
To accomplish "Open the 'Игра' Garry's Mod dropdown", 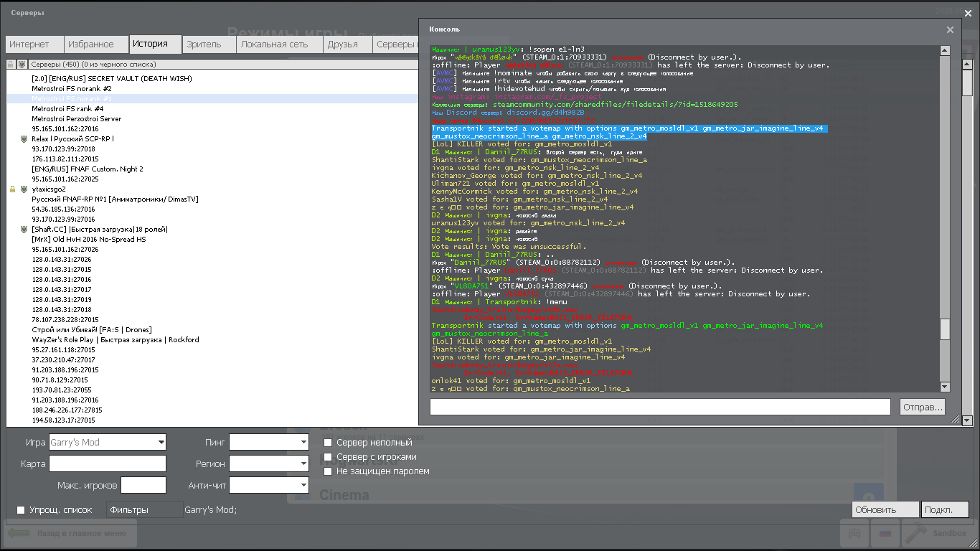I will [108, 442].
